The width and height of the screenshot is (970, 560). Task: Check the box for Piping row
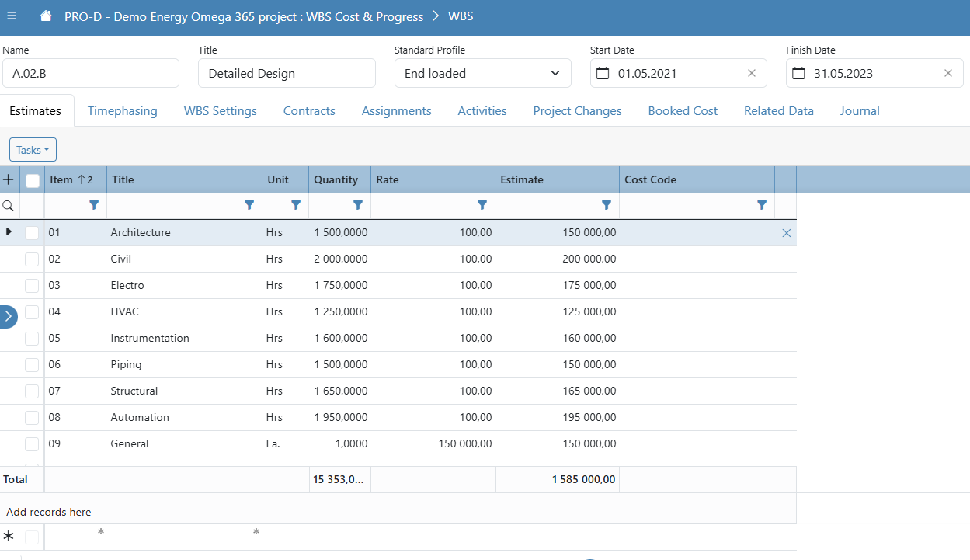[x=32, y=364]
